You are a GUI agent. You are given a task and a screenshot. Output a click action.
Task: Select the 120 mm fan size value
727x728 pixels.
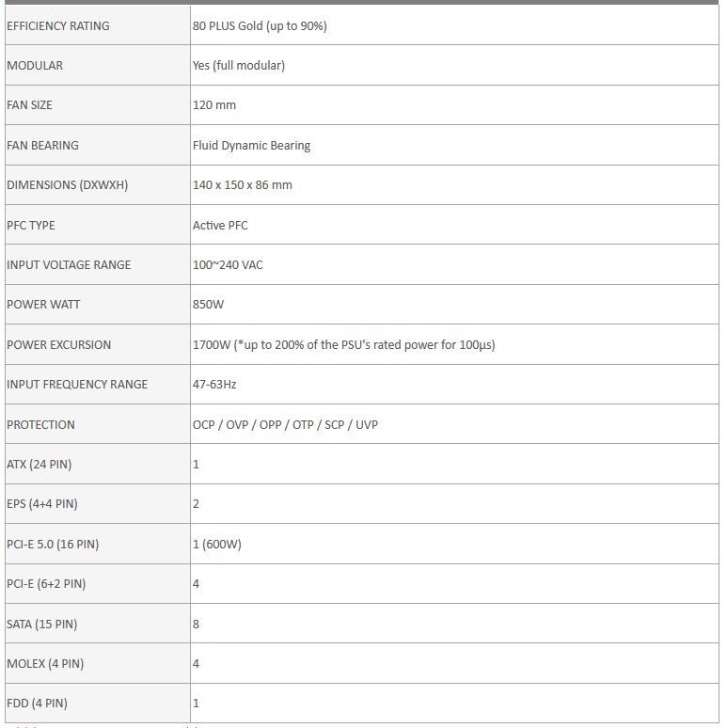[x=214, y=105]
